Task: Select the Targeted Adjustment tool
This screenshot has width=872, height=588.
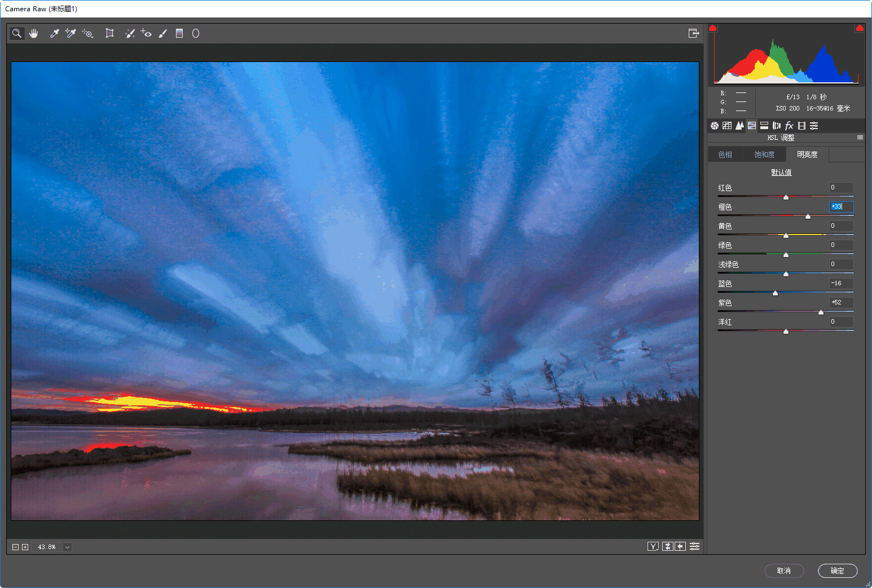Action: [87, 33]
